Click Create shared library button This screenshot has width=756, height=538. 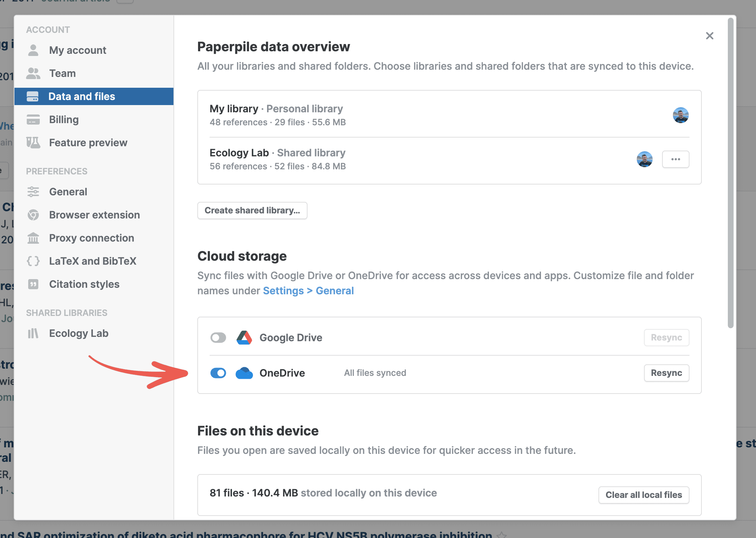click(252, 211)
